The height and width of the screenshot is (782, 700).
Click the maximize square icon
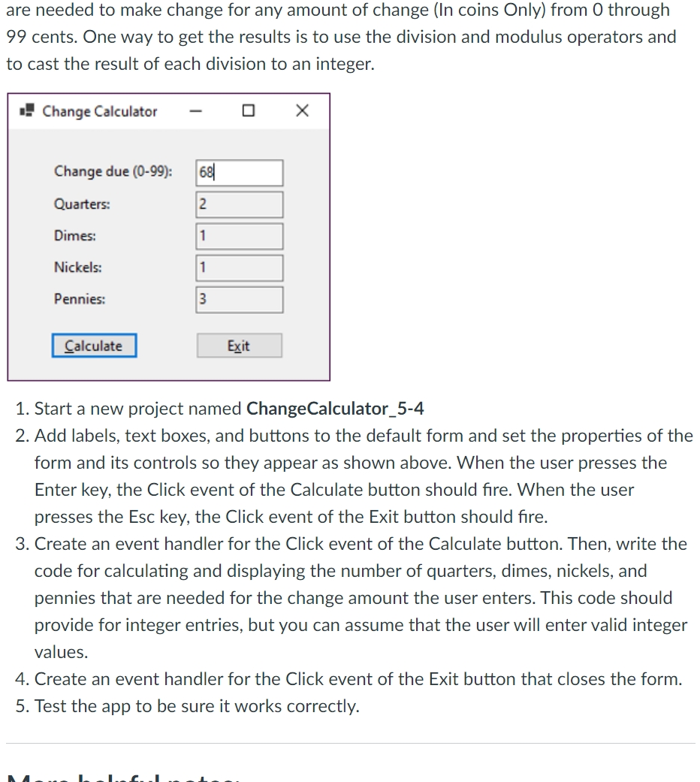pyautogui.click(x=249, y=110)
